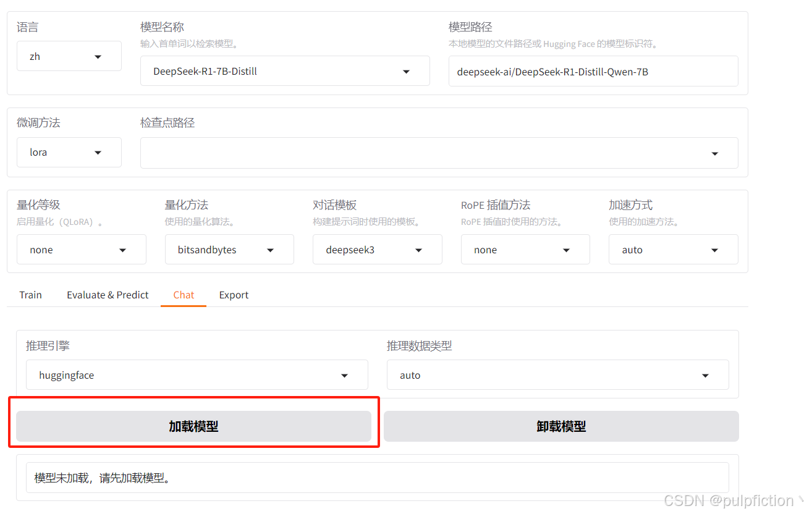
Task: Expand the 模型名称 dropdown DeepSeek-R1-7B-Distill
Action: [x=285, y=71]
